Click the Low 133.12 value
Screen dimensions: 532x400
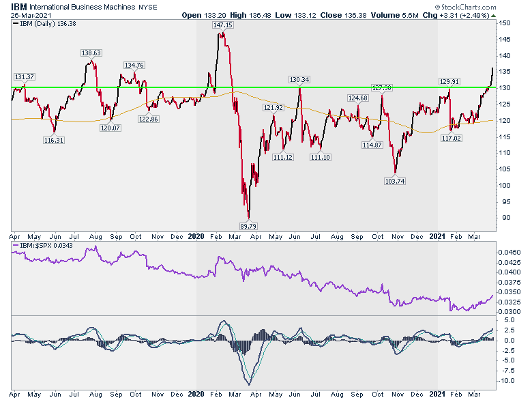(295, 15)
